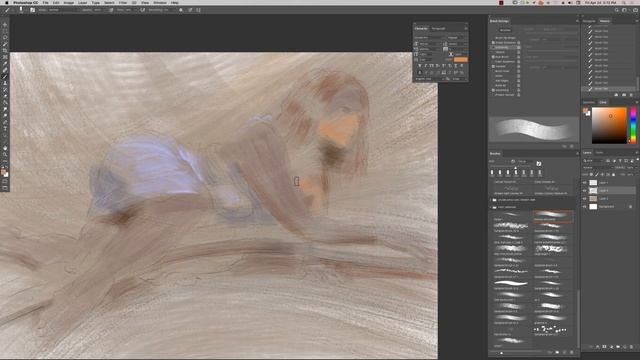Toggle Scattering checkbox
Image resolution: width=640 pixels, height=360 pixels.
(493, 47)
